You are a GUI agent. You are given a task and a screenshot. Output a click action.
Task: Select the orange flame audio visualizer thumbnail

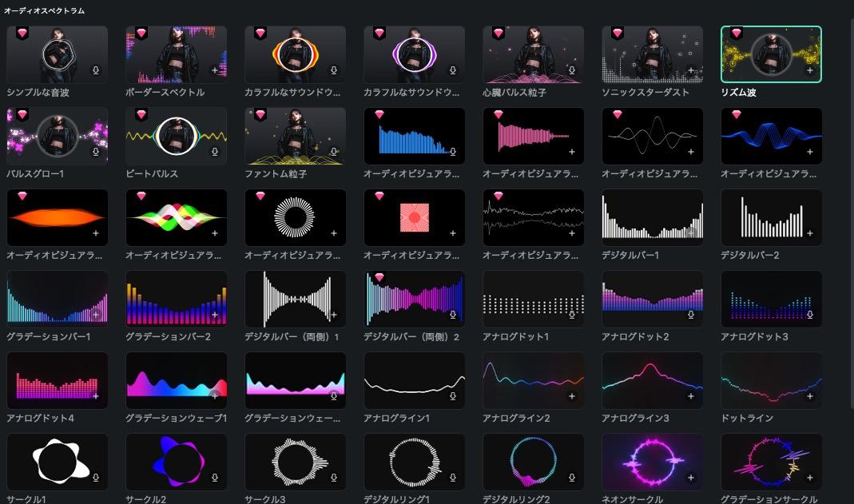click(x=57, y=217)
